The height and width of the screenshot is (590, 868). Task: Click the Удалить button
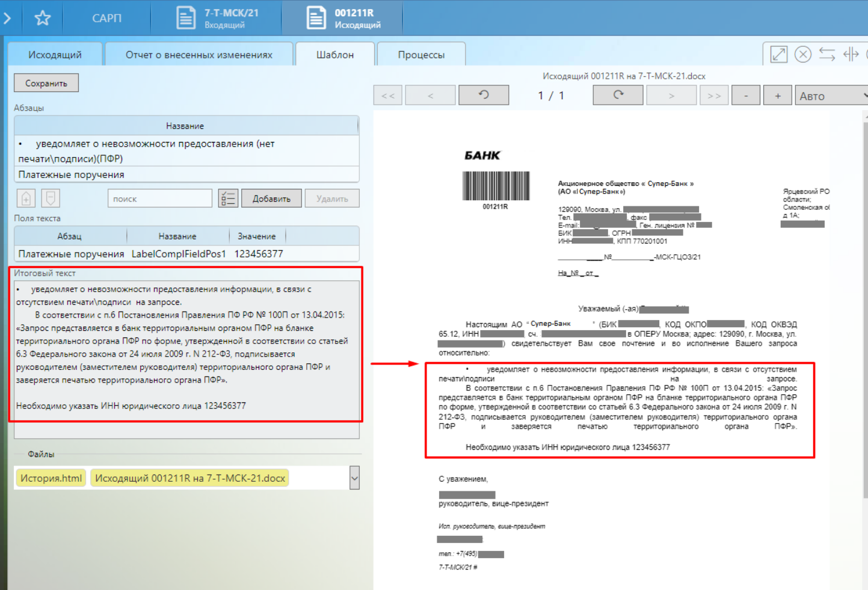[x=332, y=198]
